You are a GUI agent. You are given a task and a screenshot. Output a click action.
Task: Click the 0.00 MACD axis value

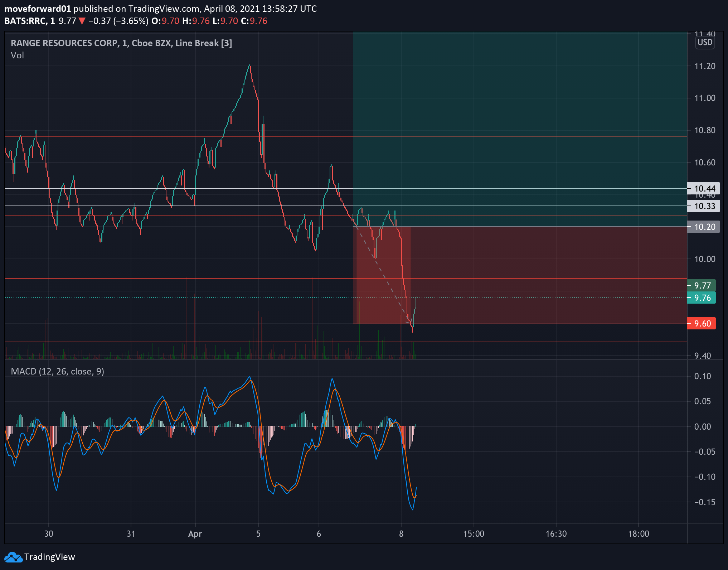703,427
